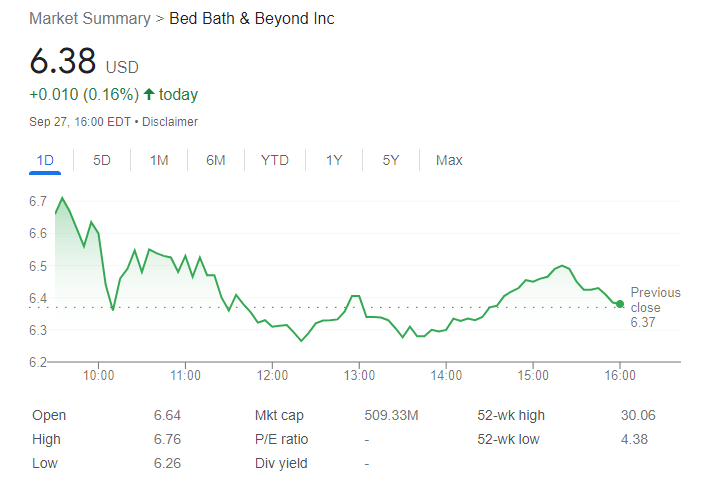The image size is (720, 482).
Task: Switch to the 1Y chart view
Action: [x=334, y=160]
